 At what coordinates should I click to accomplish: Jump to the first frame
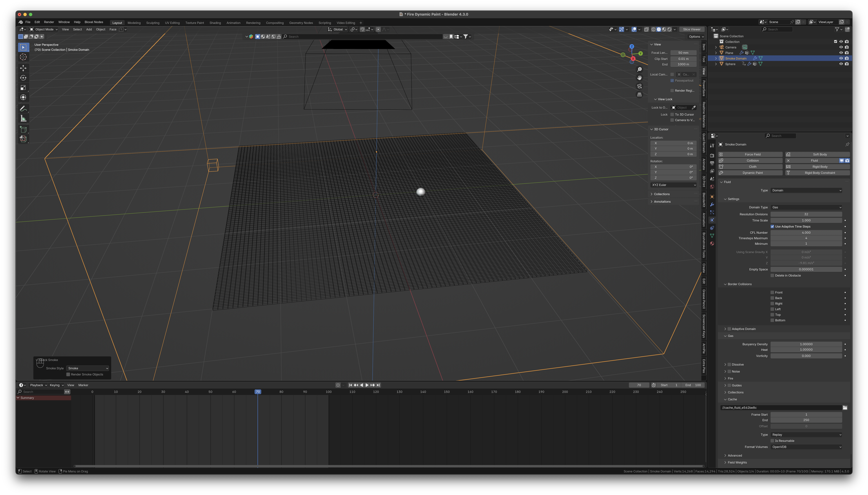coord(350,385)
